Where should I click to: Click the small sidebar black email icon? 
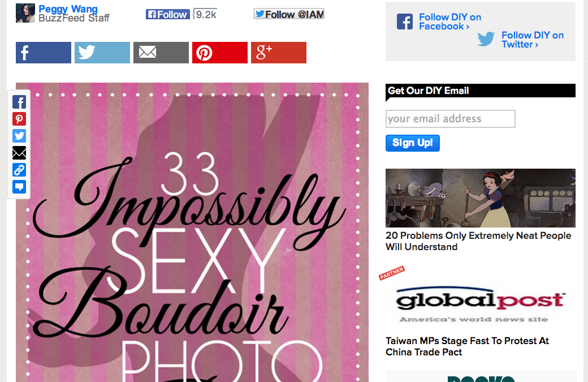[x=19, y=153]
